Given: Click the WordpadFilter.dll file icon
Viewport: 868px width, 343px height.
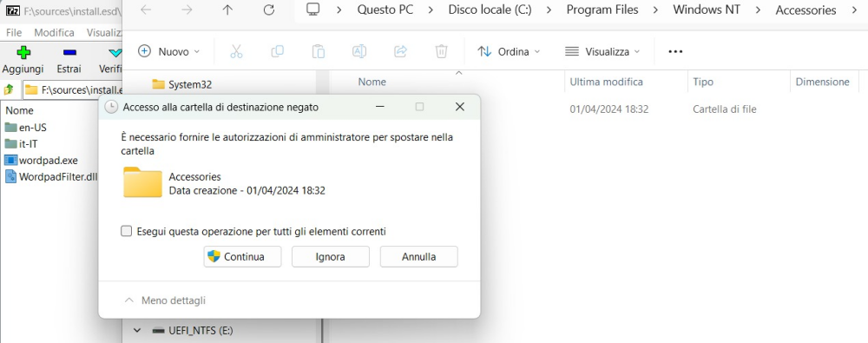Looking at the screenshot, I should pos(10,177).
